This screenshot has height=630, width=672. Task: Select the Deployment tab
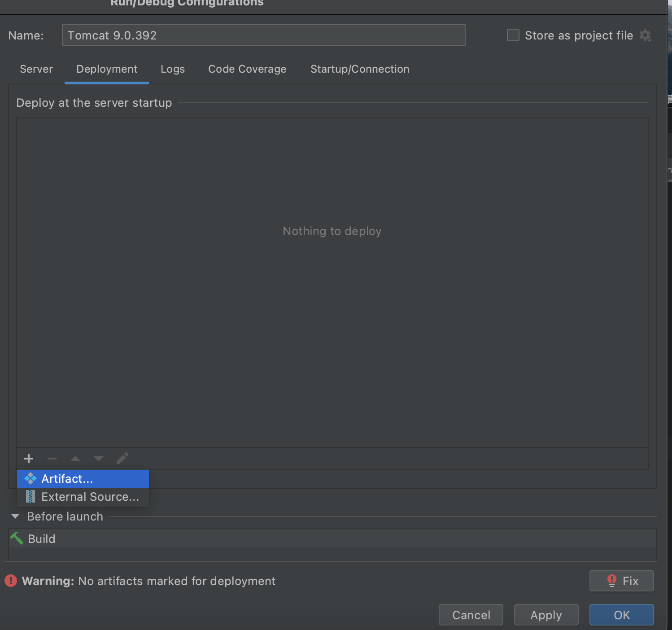(x=107, y=69)
